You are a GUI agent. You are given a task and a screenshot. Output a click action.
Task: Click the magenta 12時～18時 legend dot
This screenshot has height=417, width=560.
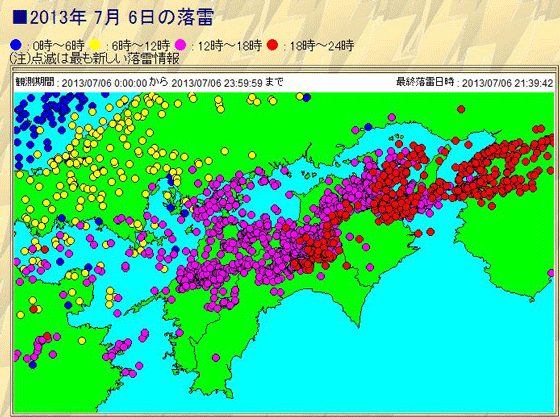click(x=181, y=45)
